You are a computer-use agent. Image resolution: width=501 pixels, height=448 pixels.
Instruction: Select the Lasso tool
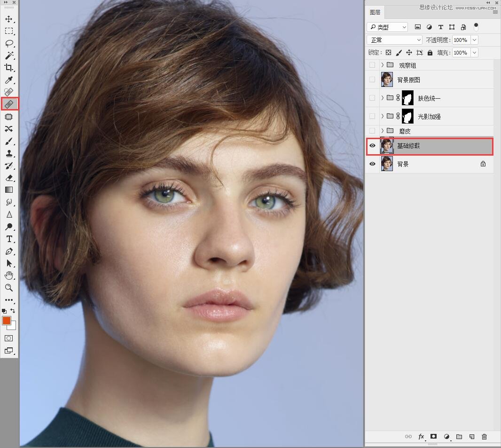point(9,43)
